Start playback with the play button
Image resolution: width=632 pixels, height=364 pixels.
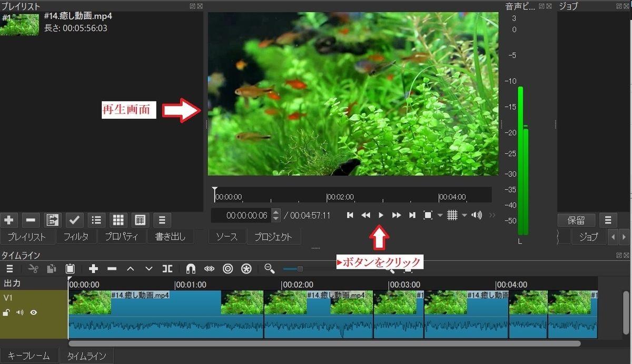pyautogui.click(x=381, y=215)
